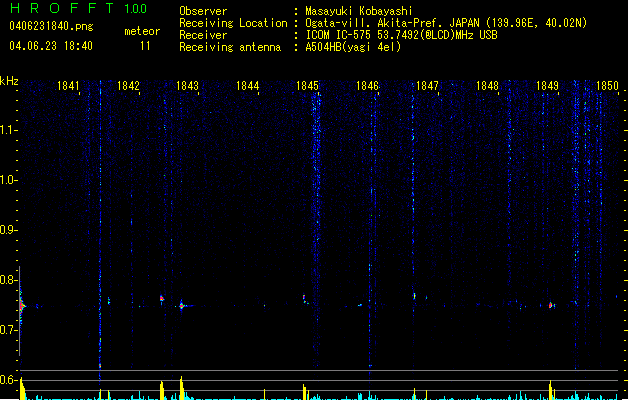The image size is (629, 400).
Task: Click the 1841 time marker
Action: 68,86
